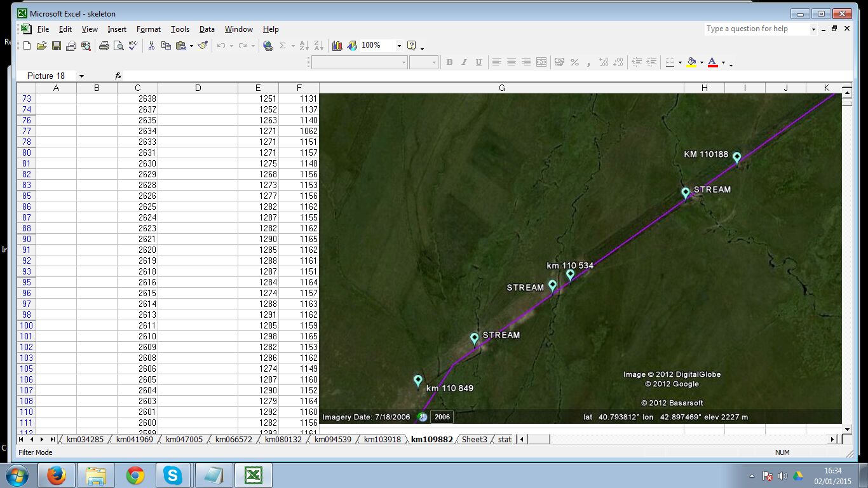Insert Hyperlink using the globe icon
Image resolution: width=868 pixels, height=488 pixels.
268,46
